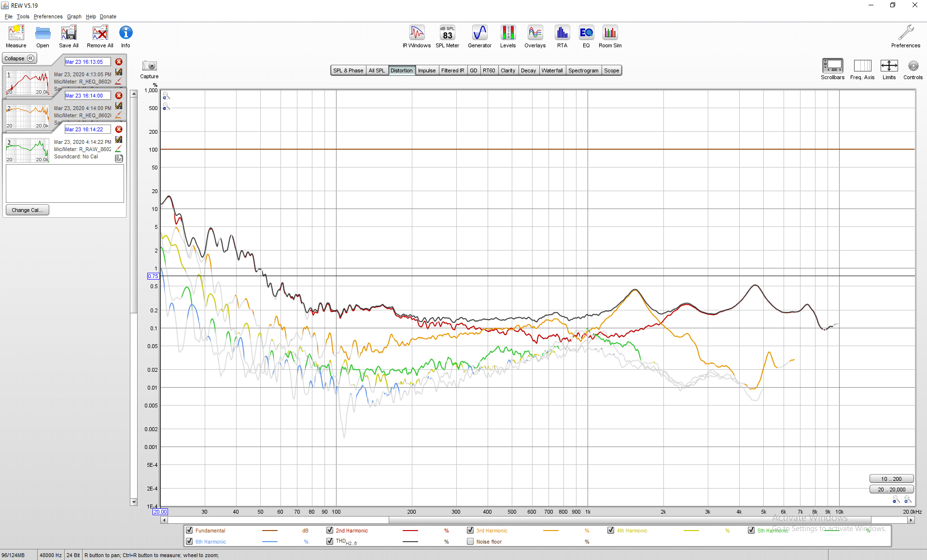Switch to the All SPL tab
Screen dimensions: 927x560
coord(377,70)
